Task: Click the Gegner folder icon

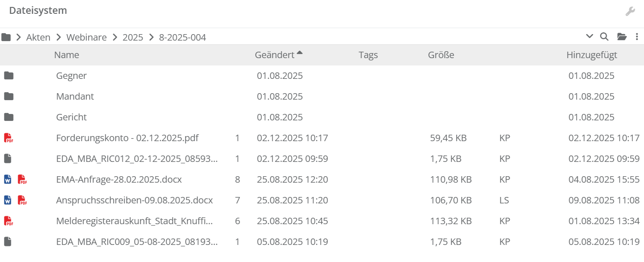Action: tap(8, 76)
